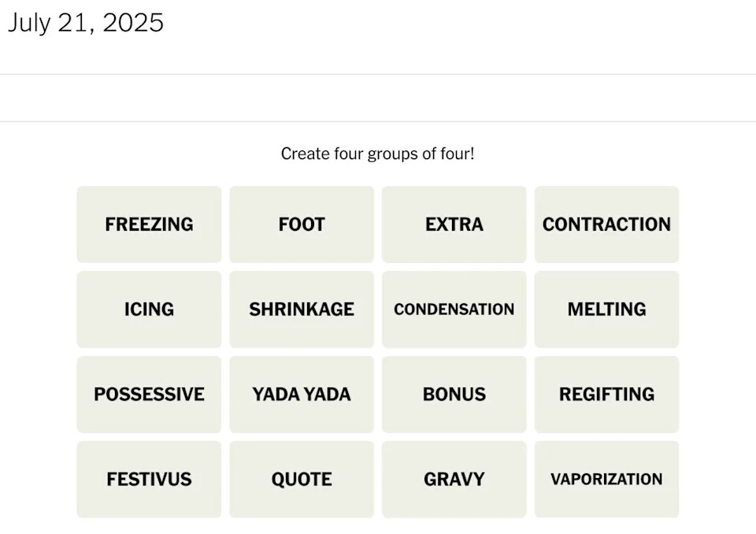Pick the EXTRA word tile

pyautogui.click(x=454, y=224)
